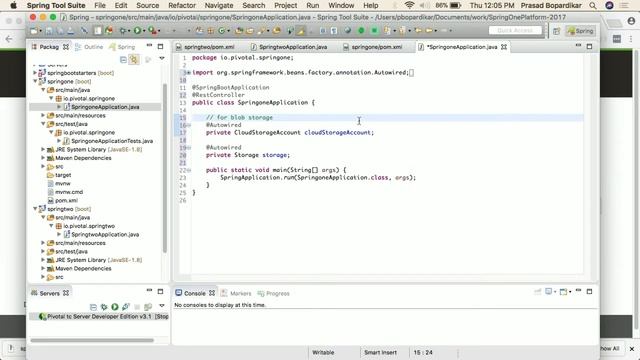Click Publish to the server icon

coord(148,307)
